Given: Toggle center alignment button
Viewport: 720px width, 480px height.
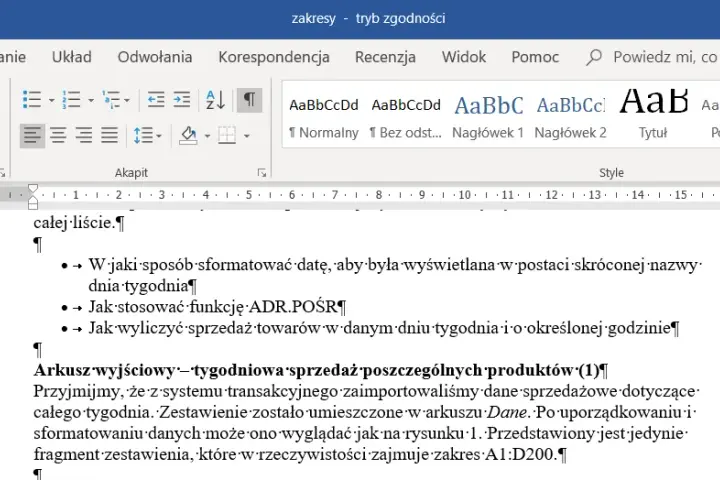Looking at the screenshot, I should point(58,136).
